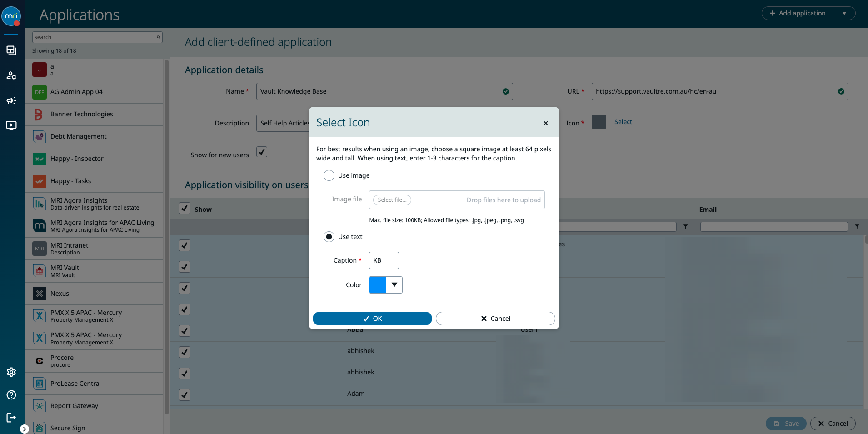868x434 pixels.
Task: Click the video tutorials sidebar icon
Action: tap(11, 125)
